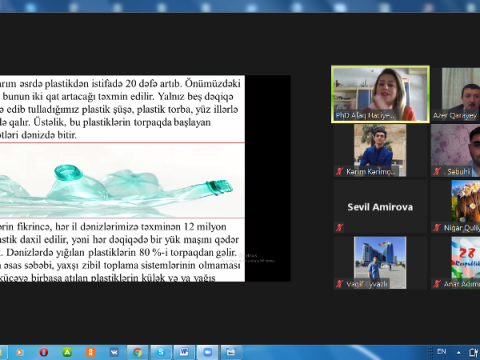Click the "Kərim Kərimo.." name label
Screen dimensions: 480x360
371,172
